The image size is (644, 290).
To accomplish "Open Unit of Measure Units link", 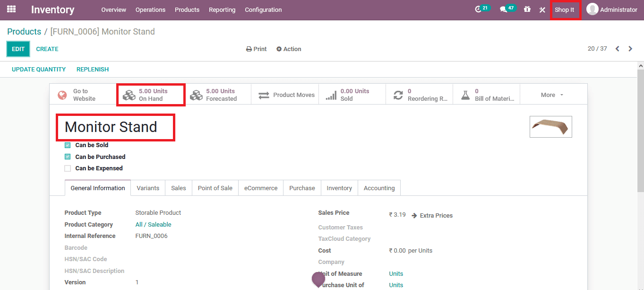I will tap(396, 274).
